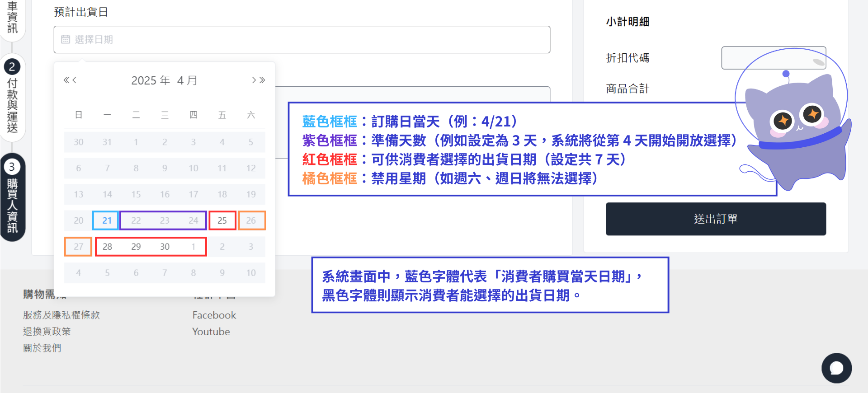
Task: Select April 25 in calendar
Action: click(222, 220)
